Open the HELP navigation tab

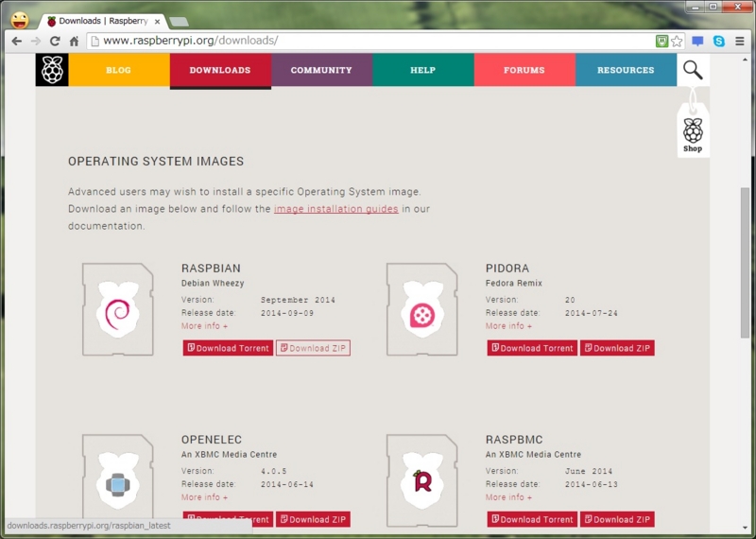pyautogui.click(x=422, y=70)
